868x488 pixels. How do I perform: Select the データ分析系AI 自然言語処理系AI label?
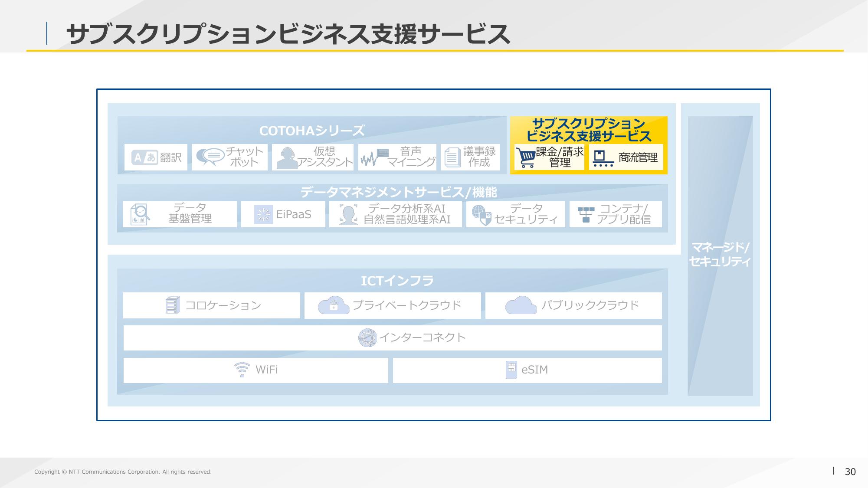407,214
